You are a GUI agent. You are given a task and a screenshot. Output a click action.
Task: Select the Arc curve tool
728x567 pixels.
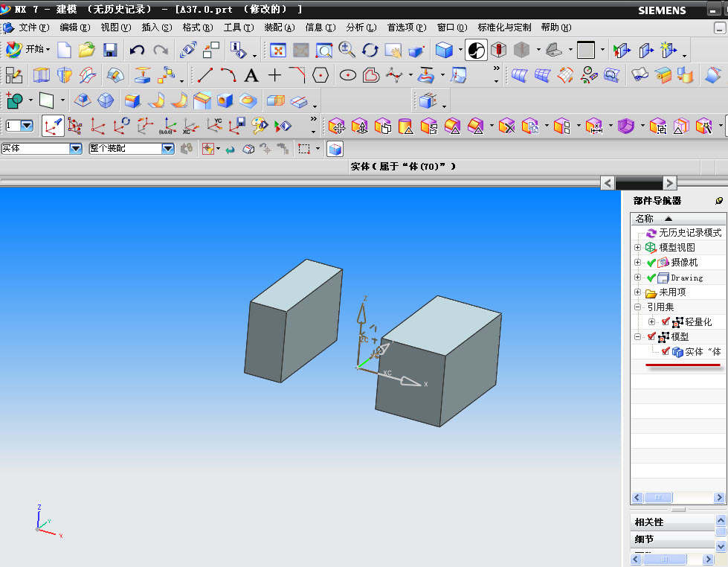click(x=228, y=75)
